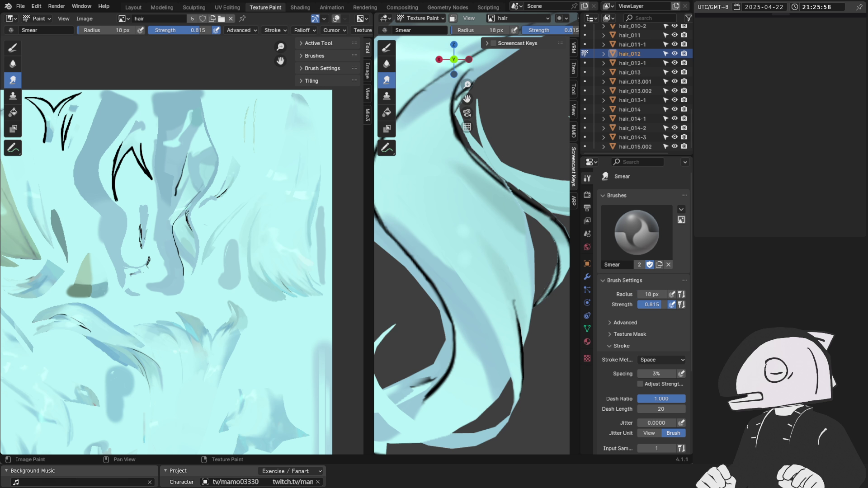Toggle orthographic grid icon in 3D viewport
868x488 pixels.
(x=467, y=127)
